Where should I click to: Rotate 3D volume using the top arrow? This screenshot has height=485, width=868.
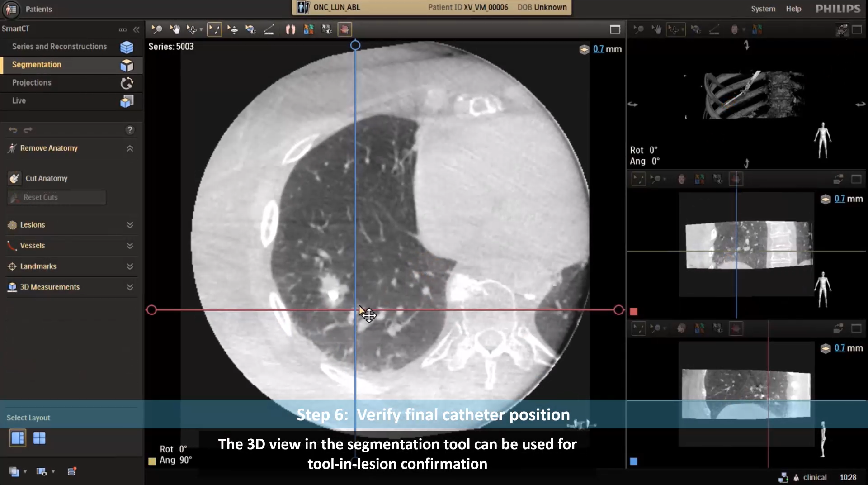point(747,45)
